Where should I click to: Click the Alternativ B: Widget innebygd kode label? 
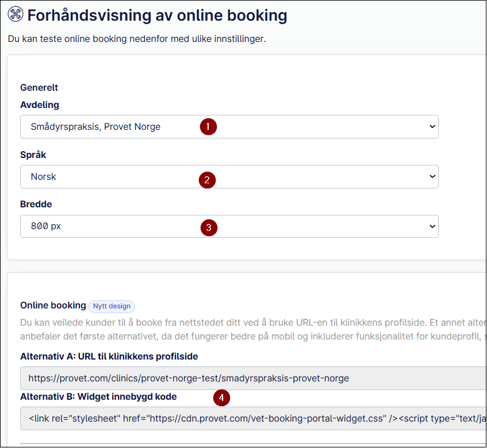point(98,397)
